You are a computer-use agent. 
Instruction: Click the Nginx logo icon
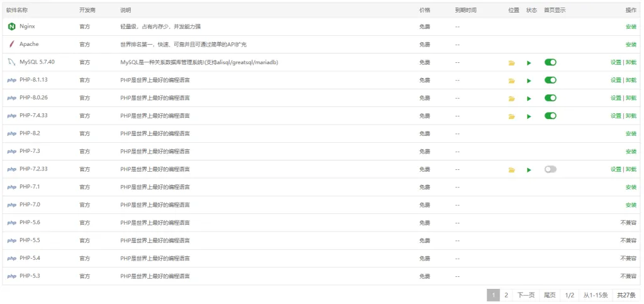coord(11,26)
